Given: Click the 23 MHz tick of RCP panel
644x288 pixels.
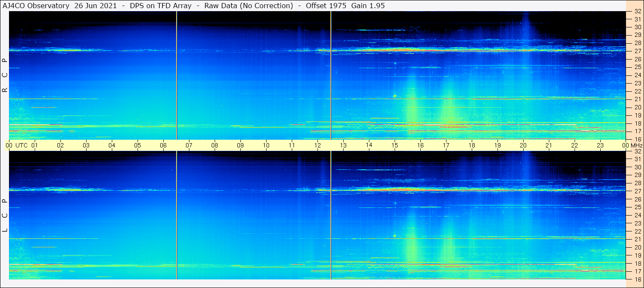Looking at the screenshot, I should coord(637,83).
